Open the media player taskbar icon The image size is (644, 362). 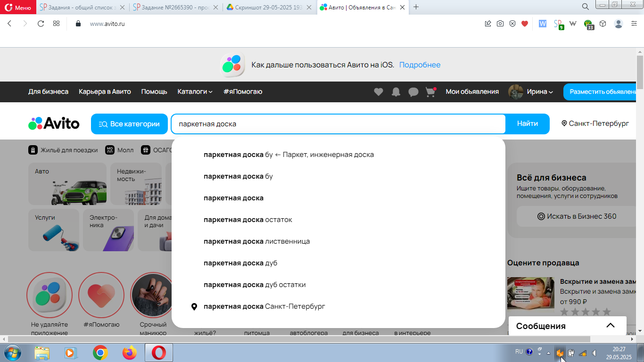(70, 353)
